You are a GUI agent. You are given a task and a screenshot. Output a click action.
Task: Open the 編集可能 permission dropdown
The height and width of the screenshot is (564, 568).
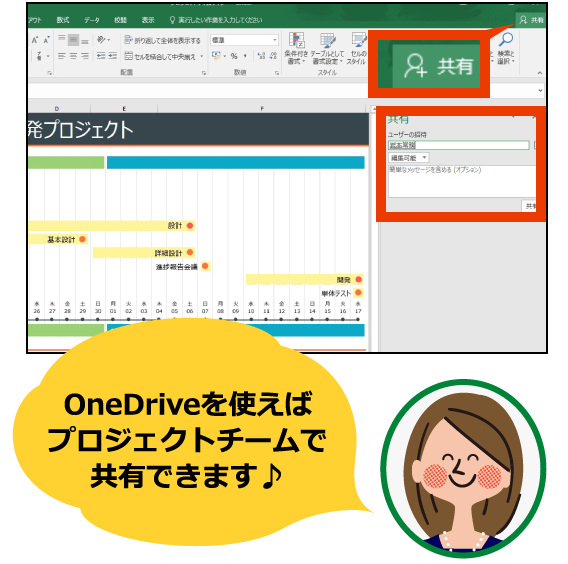tap(409, 158)
